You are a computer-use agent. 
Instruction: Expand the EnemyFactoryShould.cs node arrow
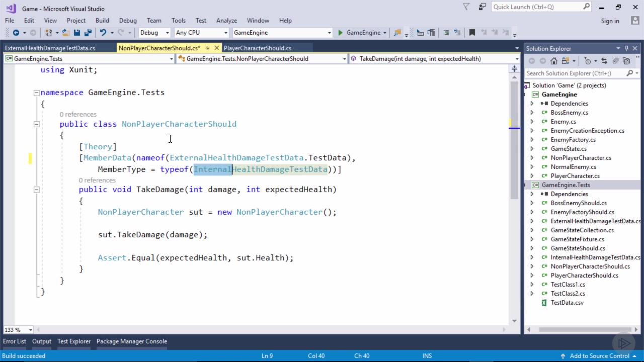[x=532, y=212]
